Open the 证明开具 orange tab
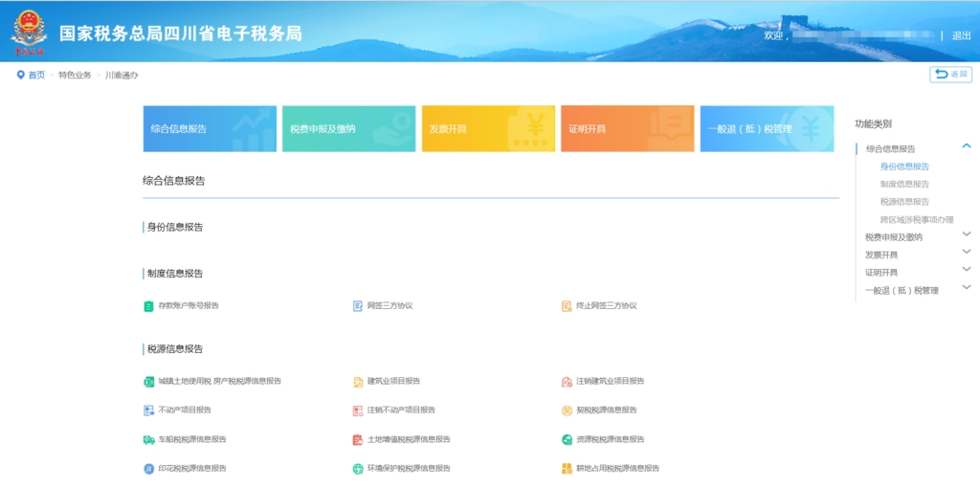The width and height of the screenshot is (980, 488). pos(627,129)
